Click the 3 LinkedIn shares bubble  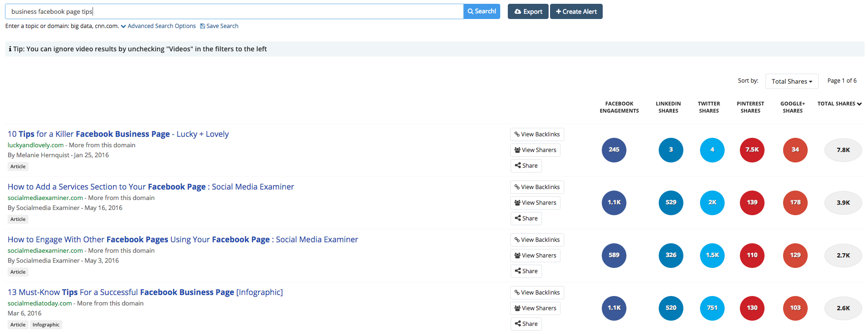(671, 150)
